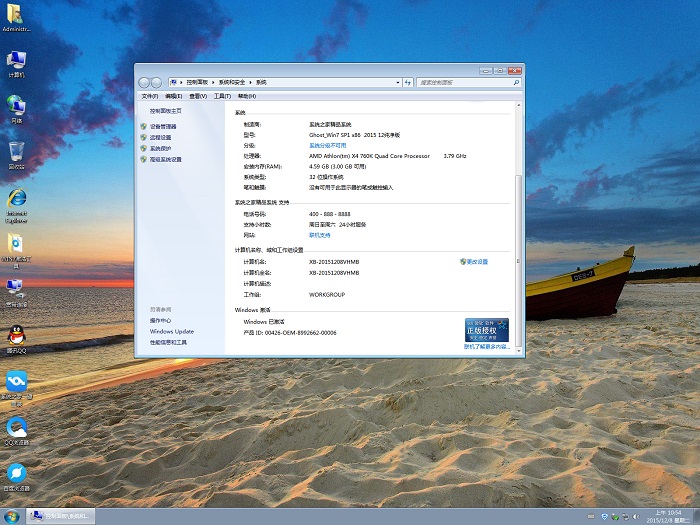
Task: Click the 系统和安全 breadcrumb segment
Action: pos(232,82)
